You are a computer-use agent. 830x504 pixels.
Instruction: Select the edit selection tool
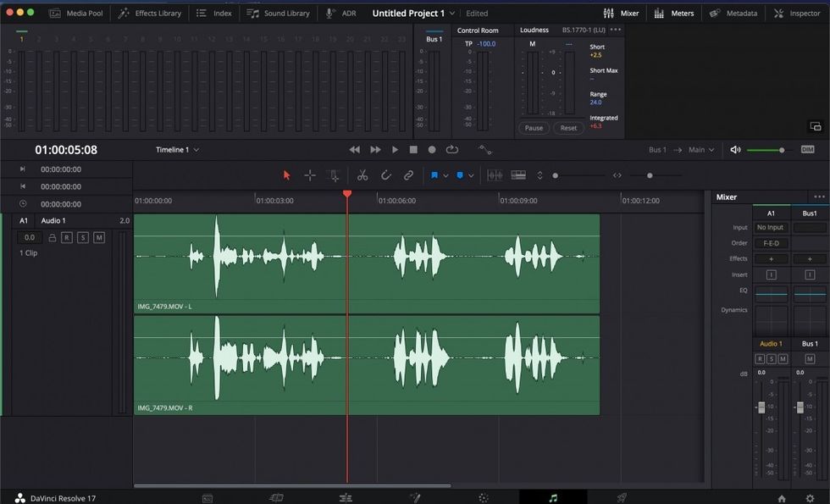point(332,176)
